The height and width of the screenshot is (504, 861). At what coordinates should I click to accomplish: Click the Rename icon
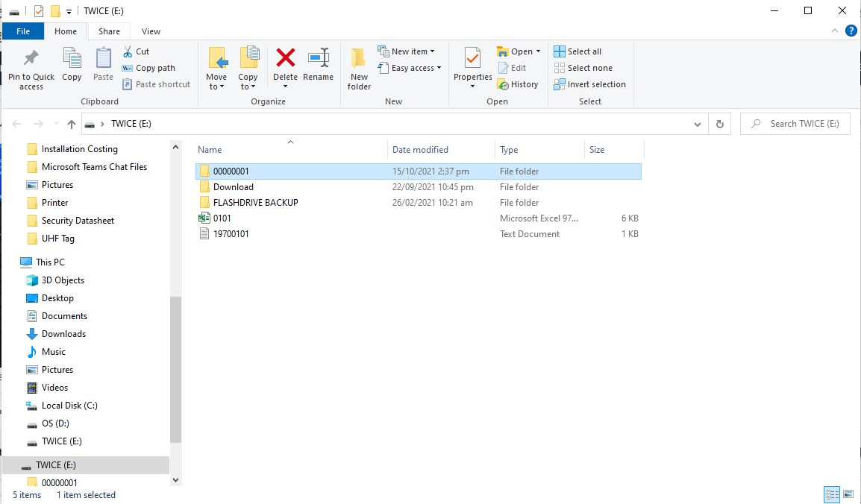point(319,58)
